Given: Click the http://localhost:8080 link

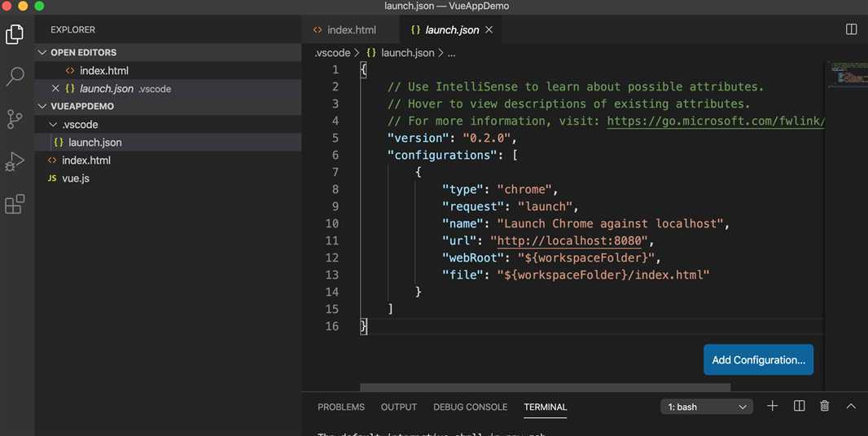Looking at the screenshot, I should (569, 240).
